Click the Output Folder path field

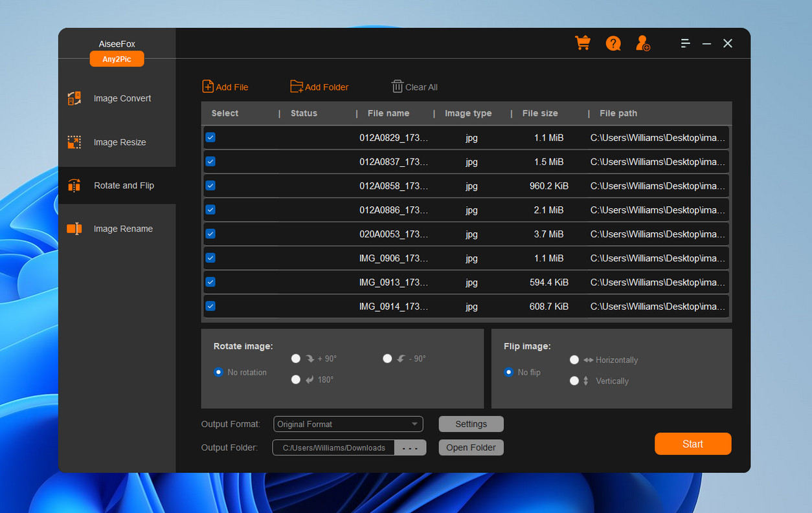333,448
